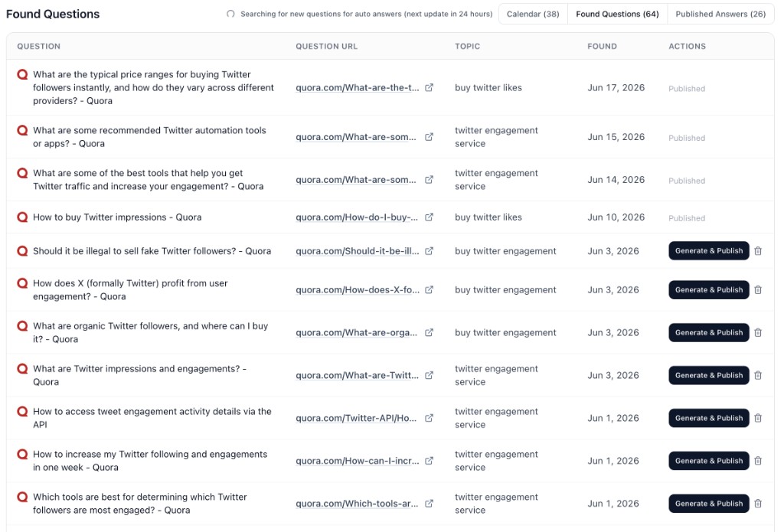
Task: Switch to the Calendar (38) tab
Action: tap(533, 14)
